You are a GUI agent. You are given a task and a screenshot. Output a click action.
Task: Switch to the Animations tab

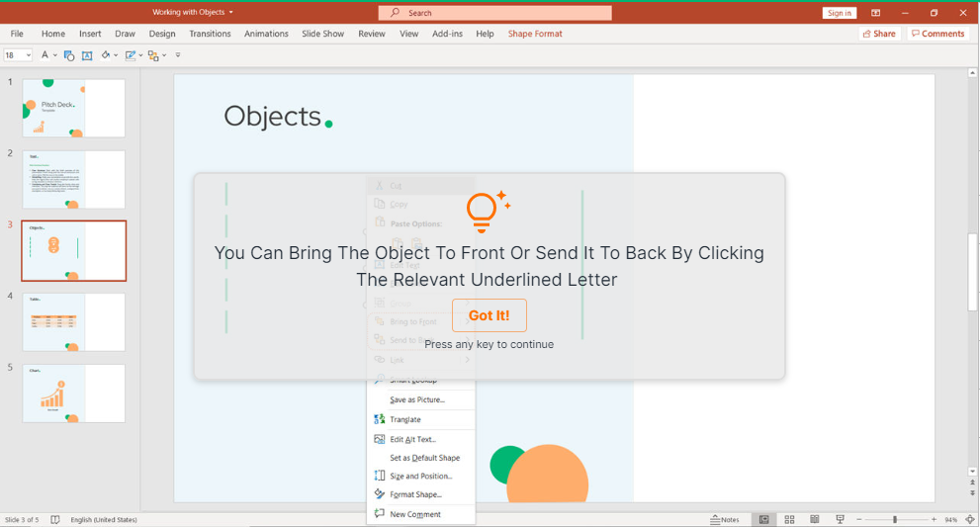pos(266,34)
